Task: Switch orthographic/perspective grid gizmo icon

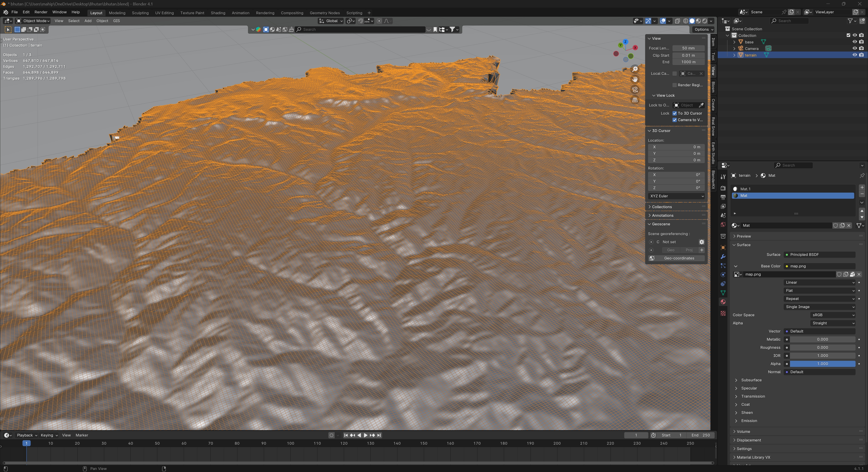Action: (x=635, y=100)
